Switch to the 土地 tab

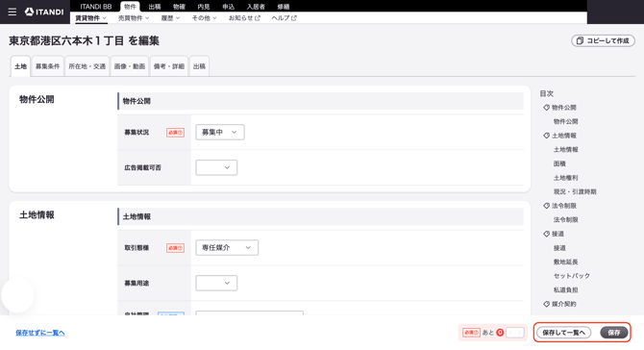(x=20, y=66)
